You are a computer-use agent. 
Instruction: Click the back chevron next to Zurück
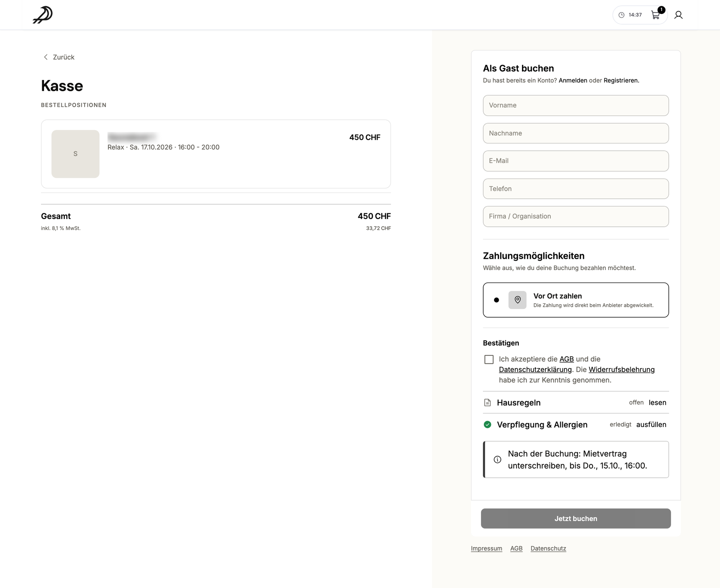tap(45, 57)
